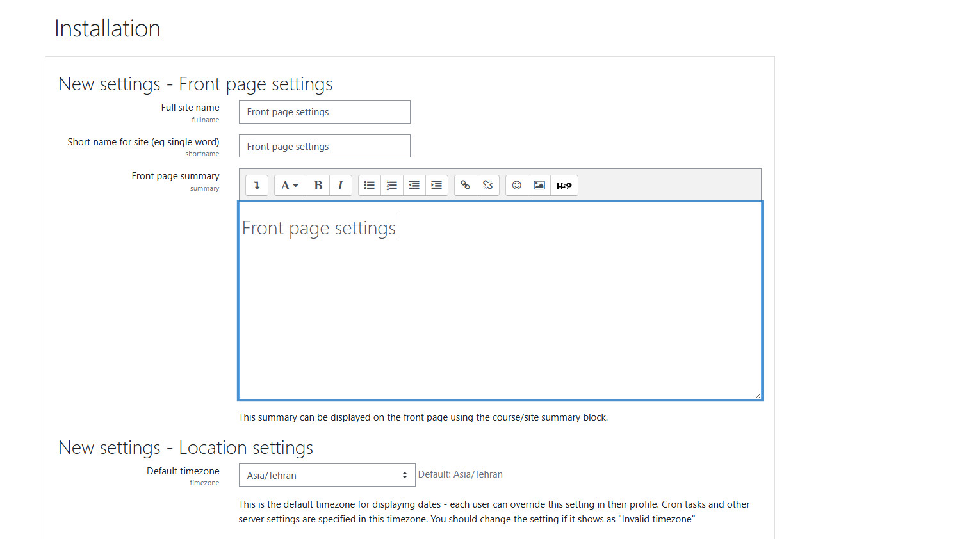Screen dimensions: 980x539
Task: Select the Full site name field
Action: [323, 111]
